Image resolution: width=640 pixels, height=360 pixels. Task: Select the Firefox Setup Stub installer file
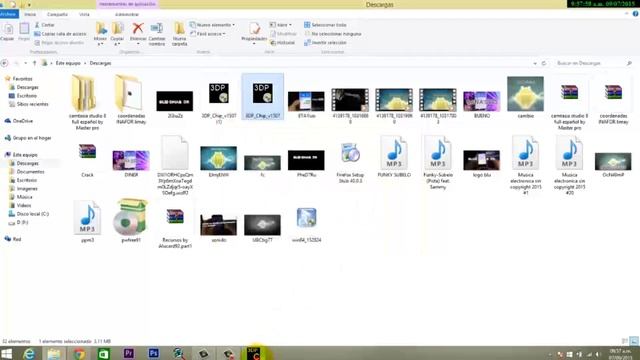(350, 161)
